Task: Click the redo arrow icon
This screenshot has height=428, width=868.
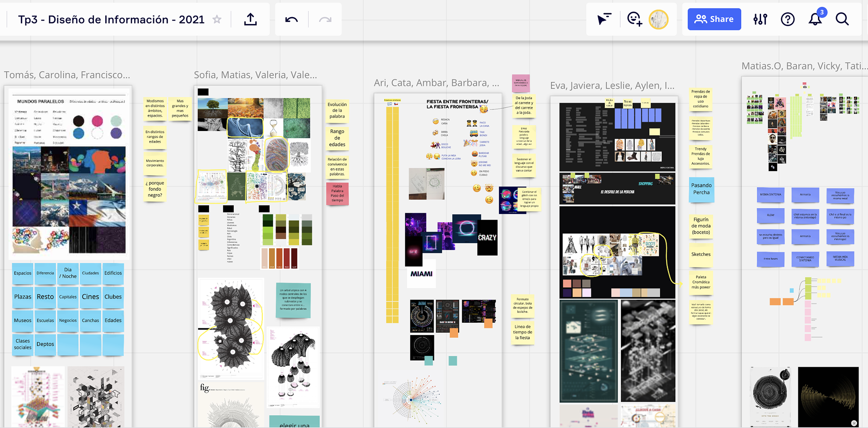Action: (x=325, y=20)
